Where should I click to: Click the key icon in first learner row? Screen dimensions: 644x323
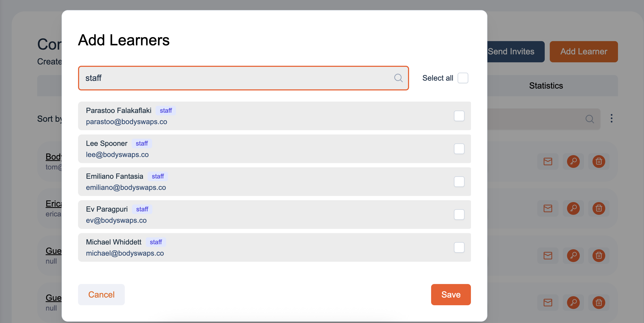573,161
